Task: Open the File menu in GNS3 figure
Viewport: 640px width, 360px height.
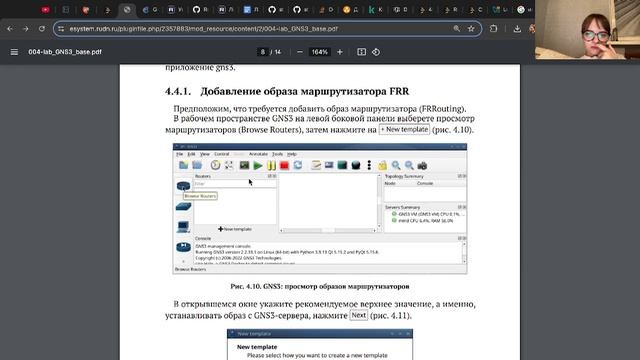Action: click(180, 154)
